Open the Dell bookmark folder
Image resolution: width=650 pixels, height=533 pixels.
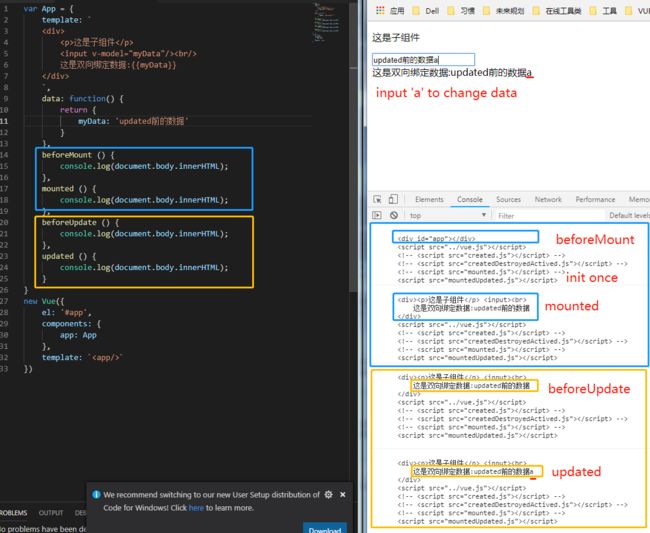(x=426, y=11)
